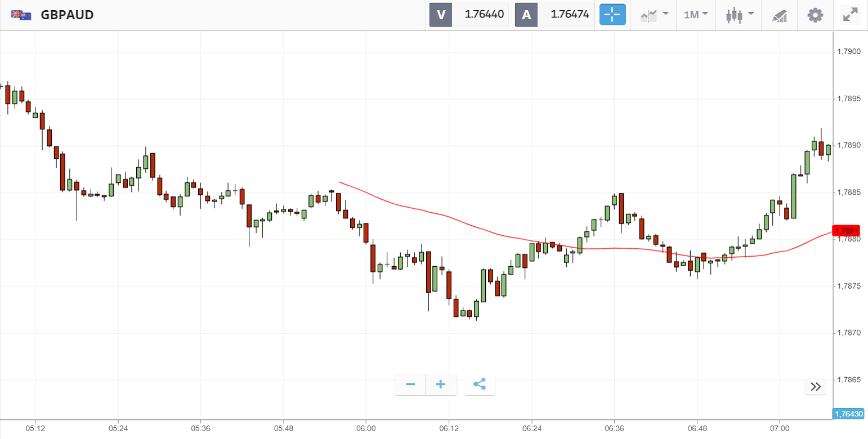868x439 pixels.
Task: Zoom in with the plus button
Action: click(441, 384)
